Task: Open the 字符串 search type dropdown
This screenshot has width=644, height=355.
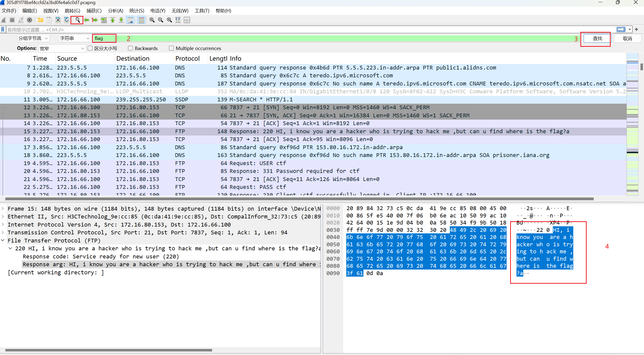Action: 75,38
